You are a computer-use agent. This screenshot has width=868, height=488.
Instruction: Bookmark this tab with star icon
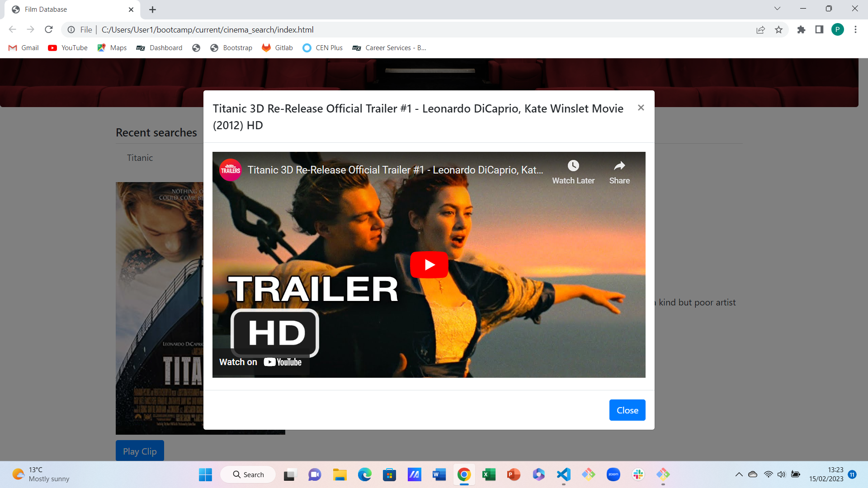778,30
